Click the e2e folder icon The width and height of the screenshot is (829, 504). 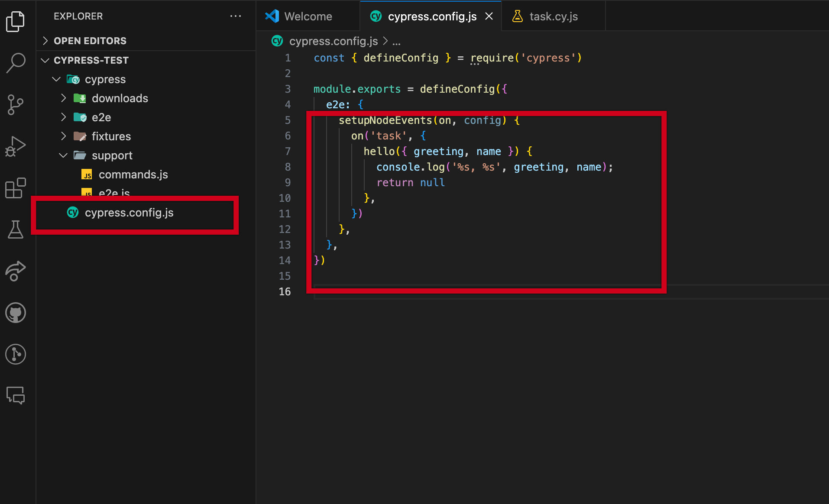80,117
